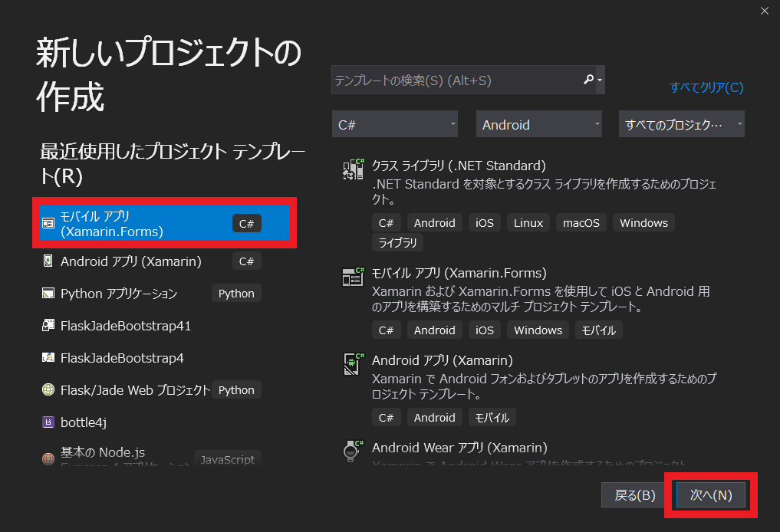Click the モバイル アプリ (Xamarin.Forms) template icon in results
This screenshot has width=780, height=532.
coord(354,277)
